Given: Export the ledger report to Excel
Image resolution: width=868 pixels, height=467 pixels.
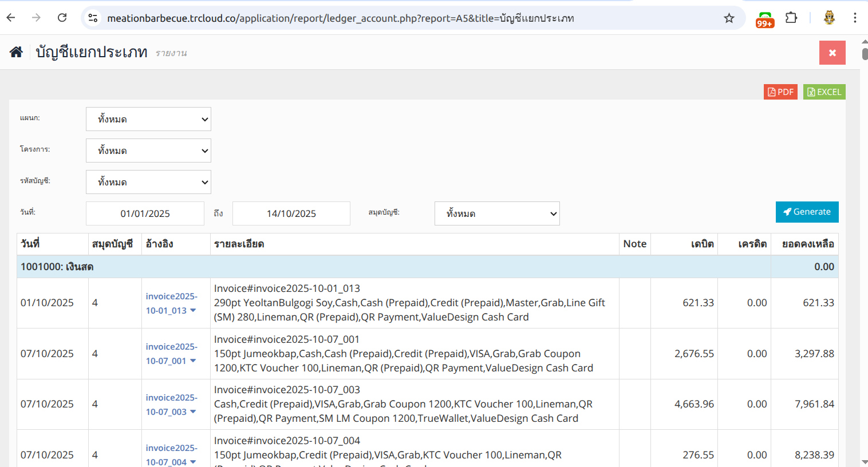Looking at the screenshot, I should 824,92.
